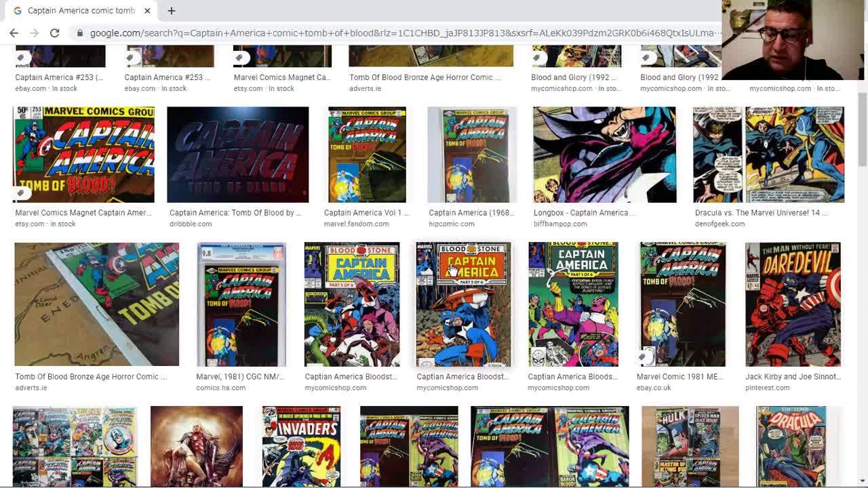Open Captain America: Tomb Of Blood dribbble image
The width and height of the screenshot is (868, 488).
237,155
